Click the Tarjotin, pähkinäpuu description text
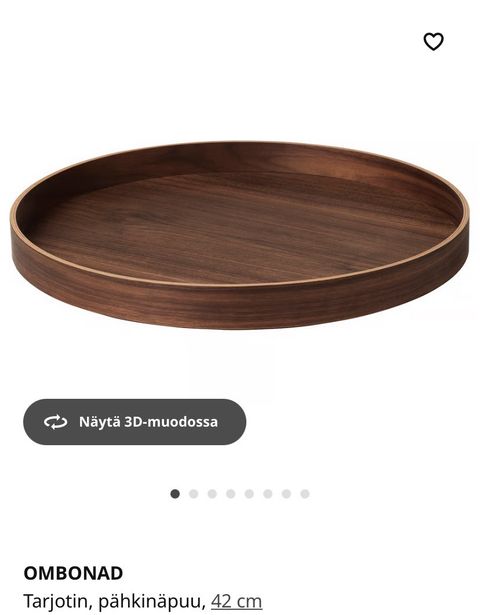Image resolution: width=480 pixels, height=615 pixels. point(115,602)
